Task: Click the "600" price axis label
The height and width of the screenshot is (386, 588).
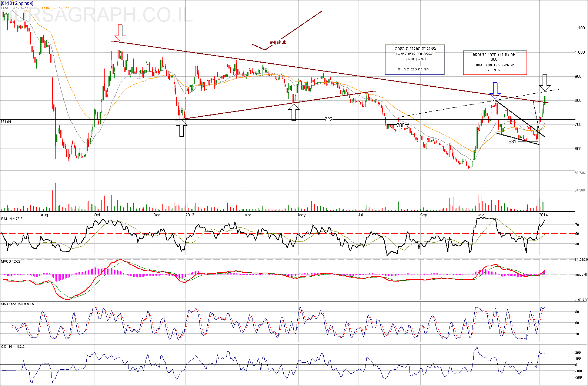Action: (578, 149)
